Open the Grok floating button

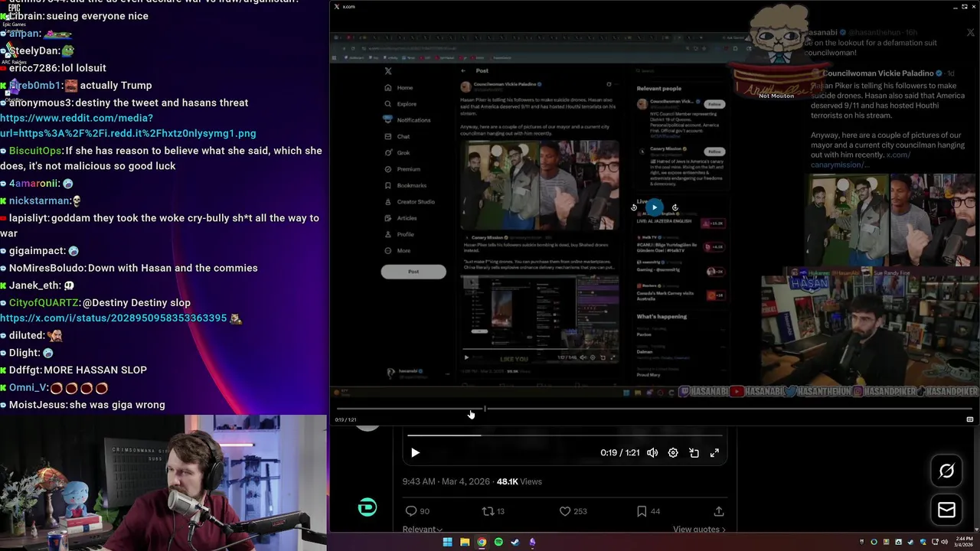coord(946,471)
